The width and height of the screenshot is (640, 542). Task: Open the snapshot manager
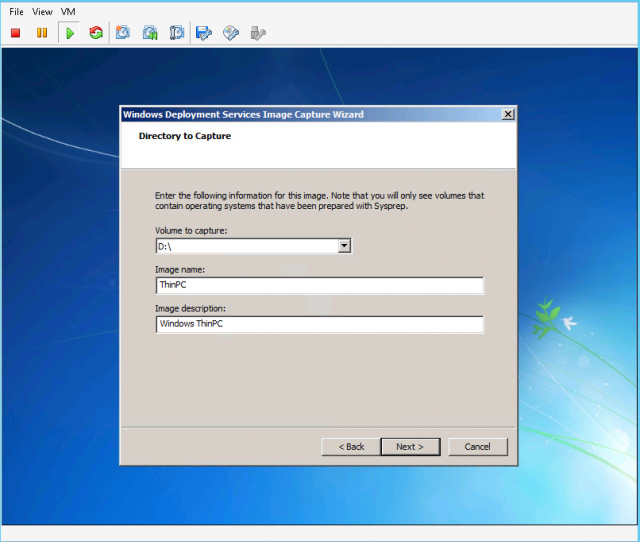(177, 33)
